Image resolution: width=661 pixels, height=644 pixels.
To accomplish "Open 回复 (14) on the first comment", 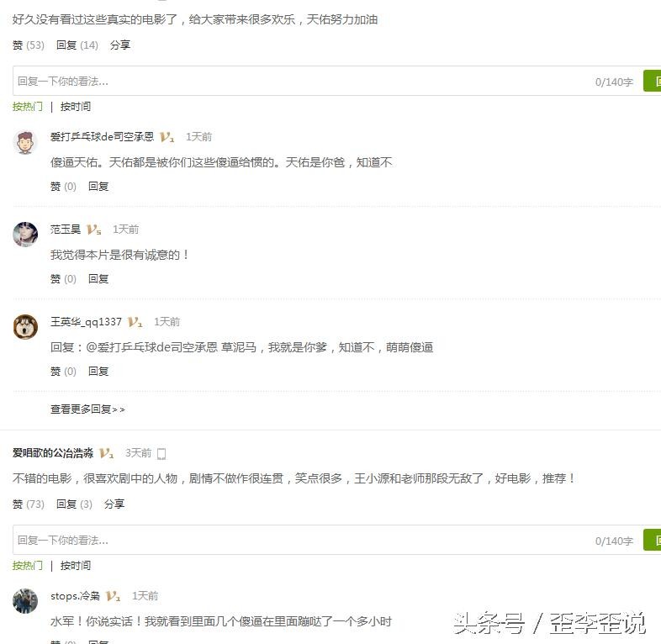I will [x=77, y=45].
